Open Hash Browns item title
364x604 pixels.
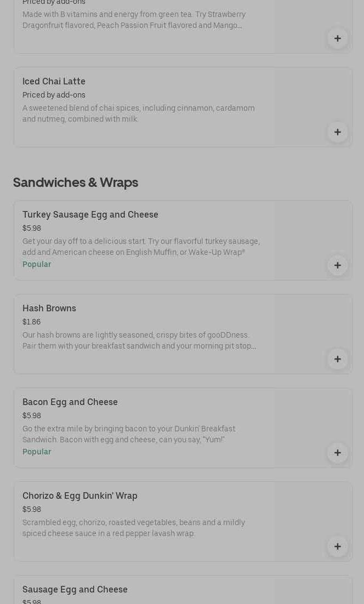[x=49, y=308]
